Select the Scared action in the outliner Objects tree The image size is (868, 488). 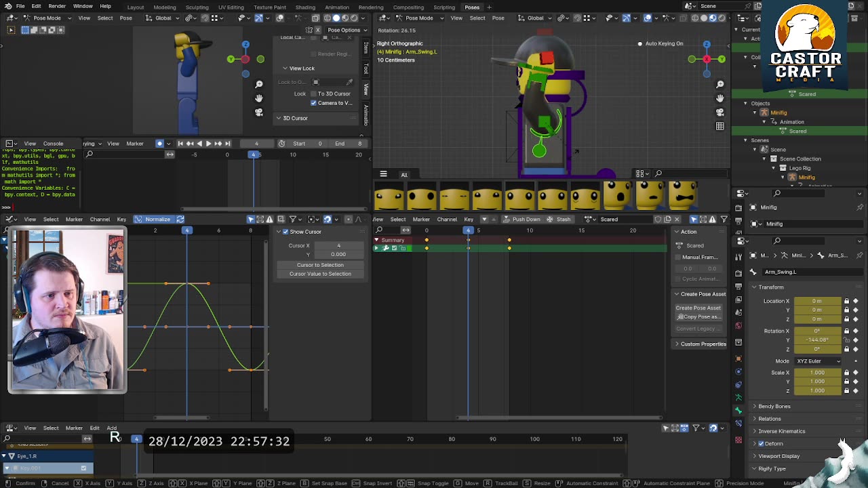(797, 131)
